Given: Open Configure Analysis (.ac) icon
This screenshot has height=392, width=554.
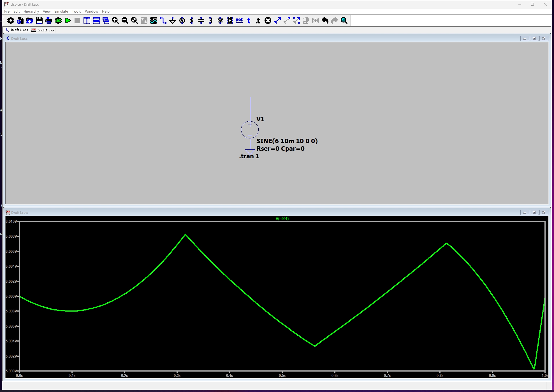Looking at the screenshot, I should click(58, 20).
